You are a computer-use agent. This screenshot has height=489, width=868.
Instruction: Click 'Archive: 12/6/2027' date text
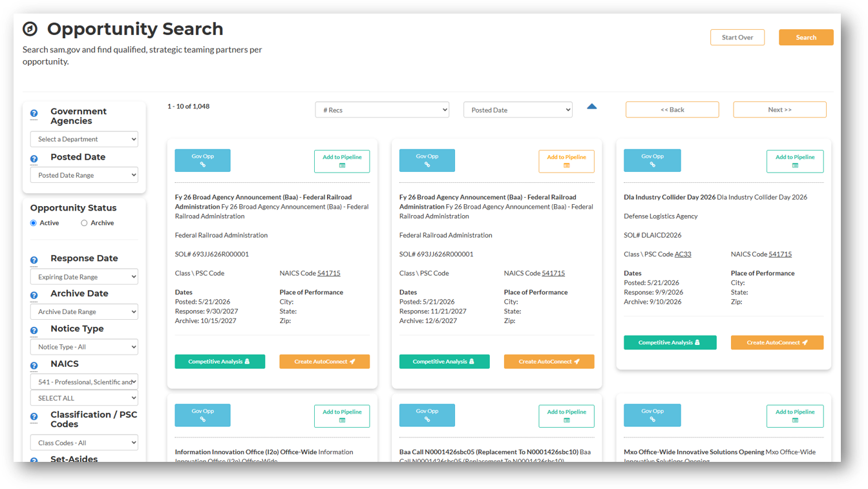point(427,321)
